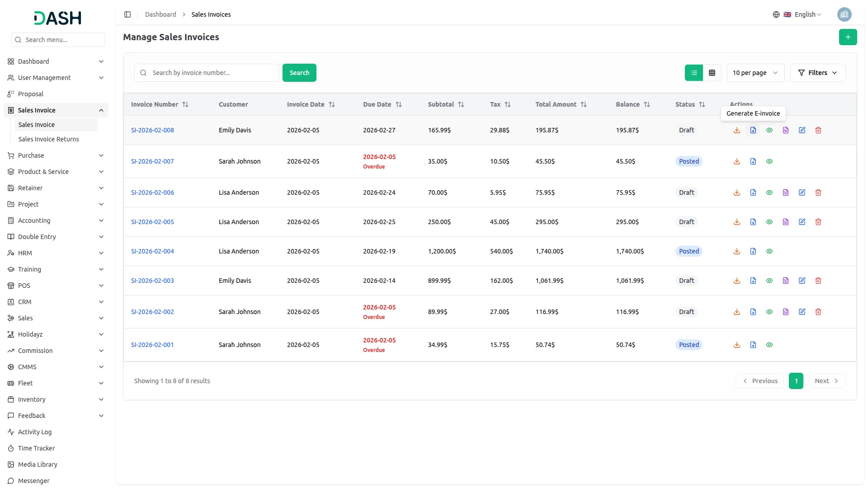Image resolution: width=868 pixels, height=488 pixels.
Task: Switch to grid view using the table icon
Action: pos(712,73)
